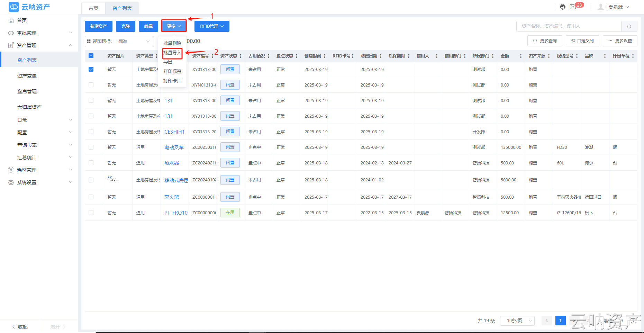The height and width of the screenshot is (333, 644).
Task: Go to previous page with left arrow
Action: tap(547, 321)
